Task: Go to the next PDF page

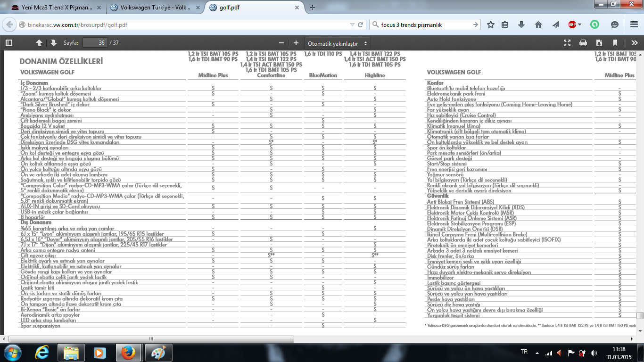Action: [54, 43]
